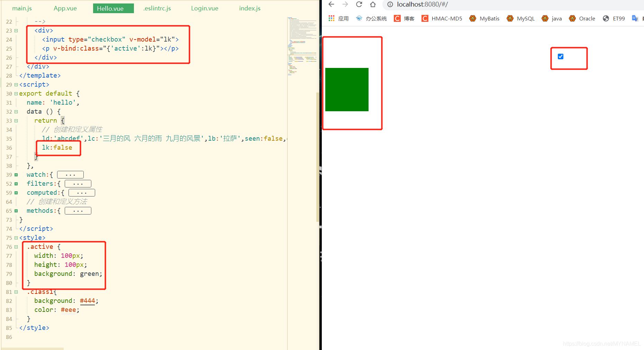This screenshot has width=644, height=350.
Task: Collapse the style block at line 75
Action: point(16,238)
